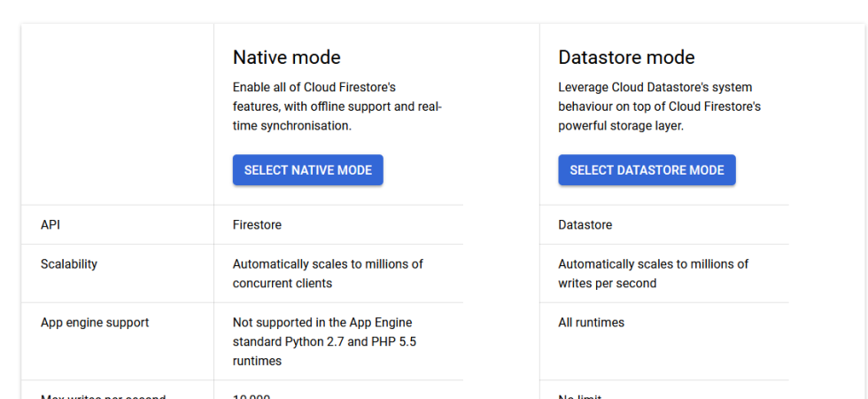This screenshot has height=399, width=868.
Task: Click 'millions of writes per second' cell
Action: point(654,274)
